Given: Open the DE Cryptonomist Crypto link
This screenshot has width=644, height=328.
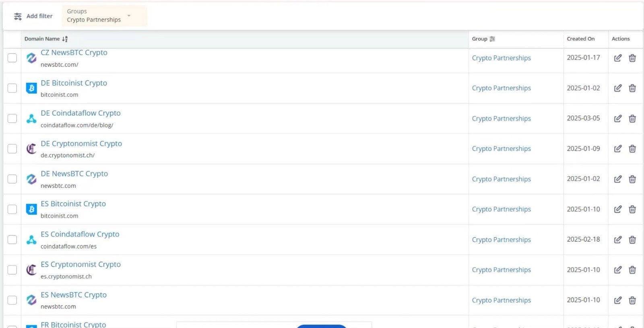Looking at the screenshot, I should [81, 143].
